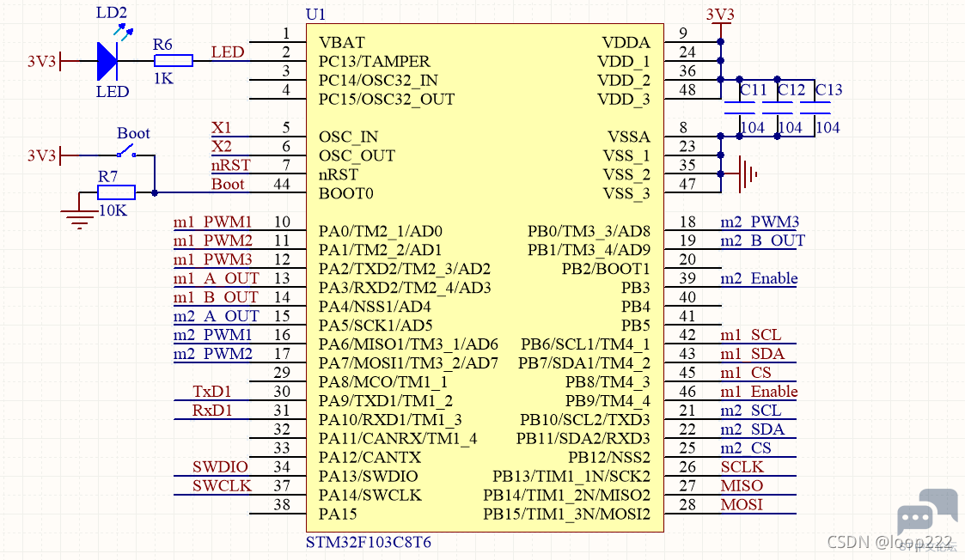Click the SWCLK net label
Screen dimensions: 965x560
tap(222, 485)
